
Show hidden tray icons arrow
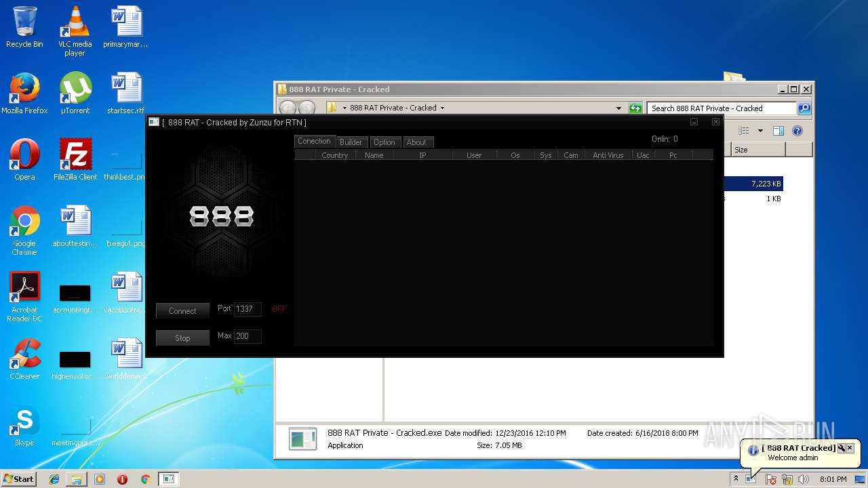(736, 479)
